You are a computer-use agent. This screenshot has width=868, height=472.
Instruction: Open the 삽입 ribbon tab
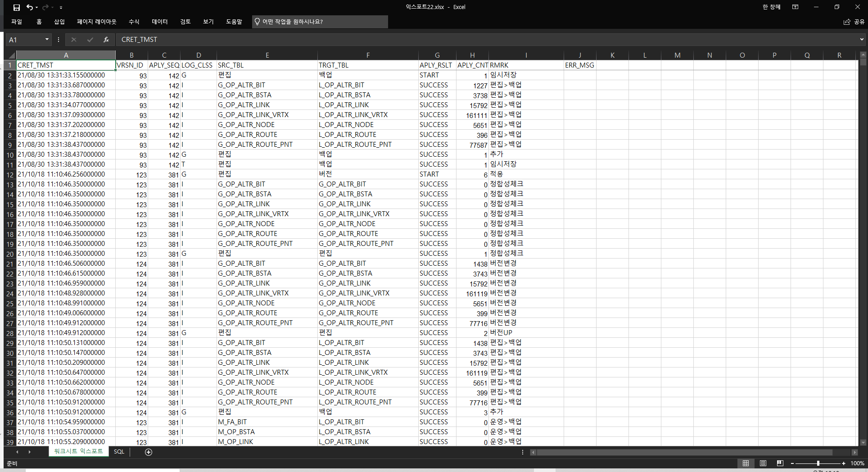coord(59,22)
